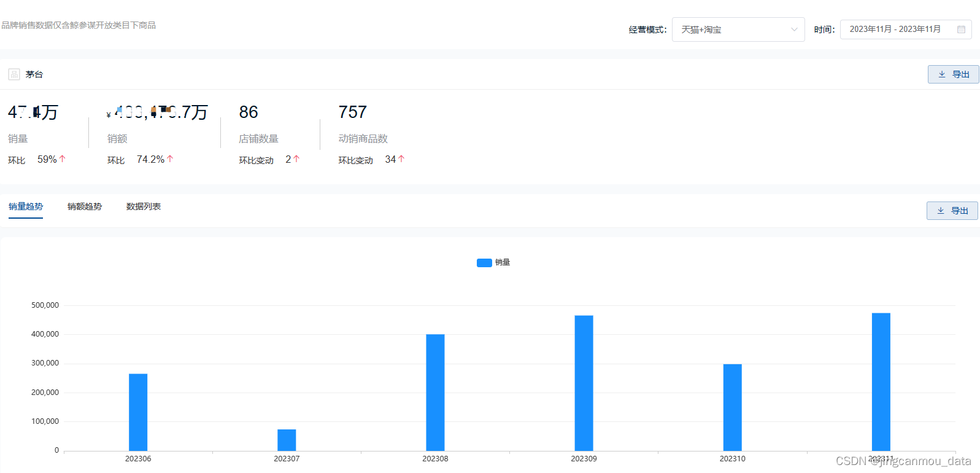Open the 经营模式 dropdown showing 天猫+淘宝
Image resolution: width=980 pixels, height=473 pixels.
tap(738, 29)
